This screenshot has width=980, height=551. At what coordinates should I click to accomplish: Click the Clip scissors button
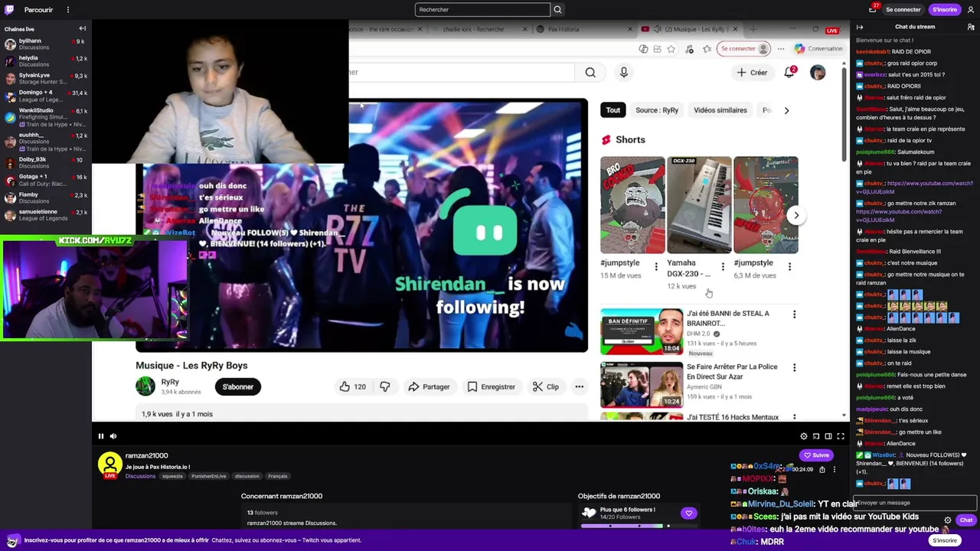click(545, 386)
